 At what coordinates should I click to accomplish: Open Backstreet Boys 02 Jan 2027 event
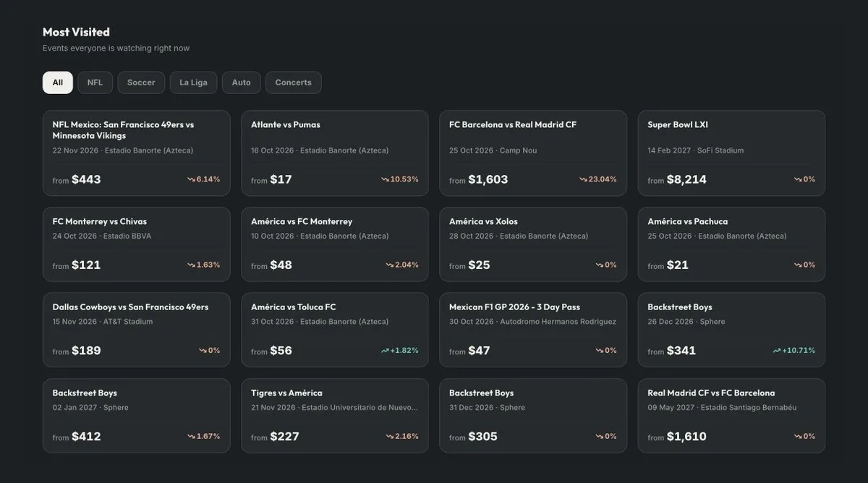(136, 416)
